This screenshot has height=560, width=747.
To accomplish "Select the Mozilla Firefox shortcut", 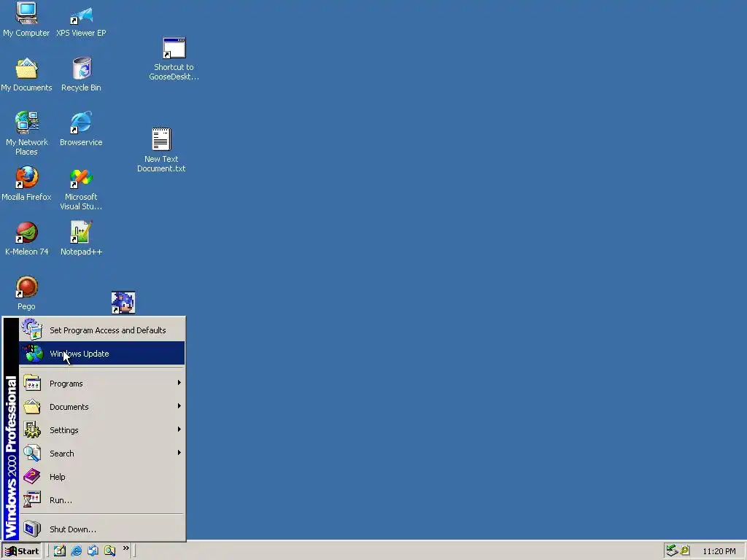I will pyautogui.click(x=26, y=184).
